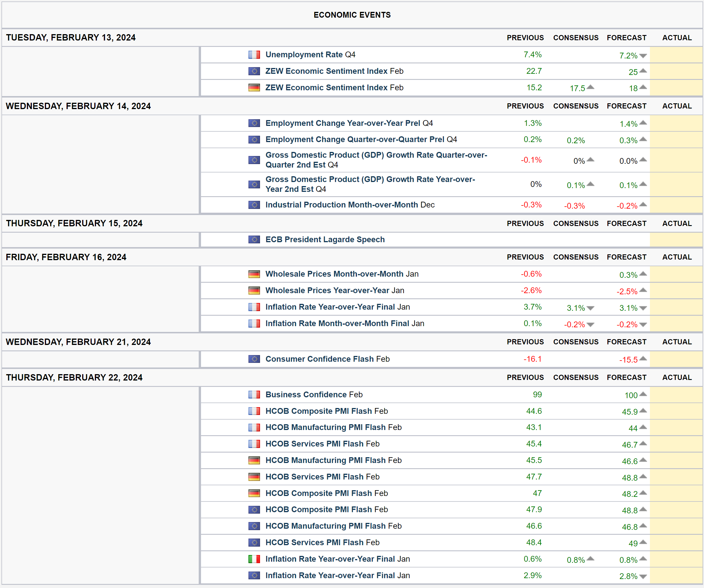The height and width of the screenshot is (588, 704).
Task: Click Actual cell for Business Confidence row
Action: click(676, 394)
